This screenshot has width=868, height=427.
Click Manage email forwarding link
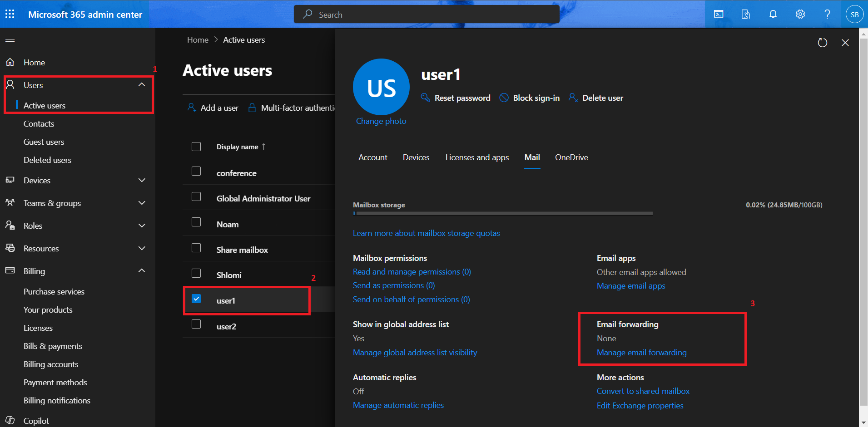coord(641,353)
